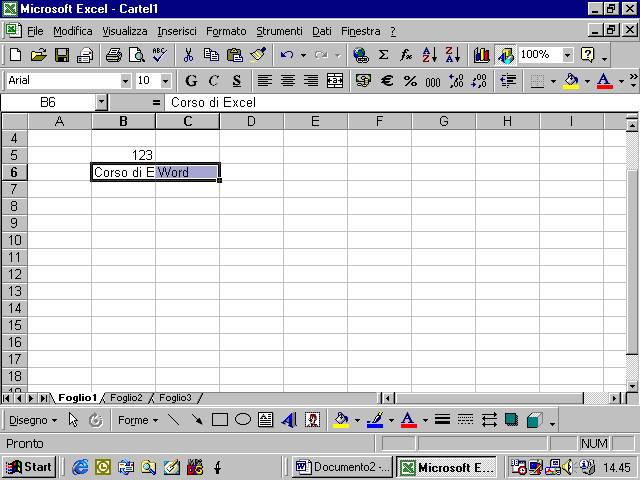
Task: Sort ascending with the A-Z icon
Action: pos(429,55)
